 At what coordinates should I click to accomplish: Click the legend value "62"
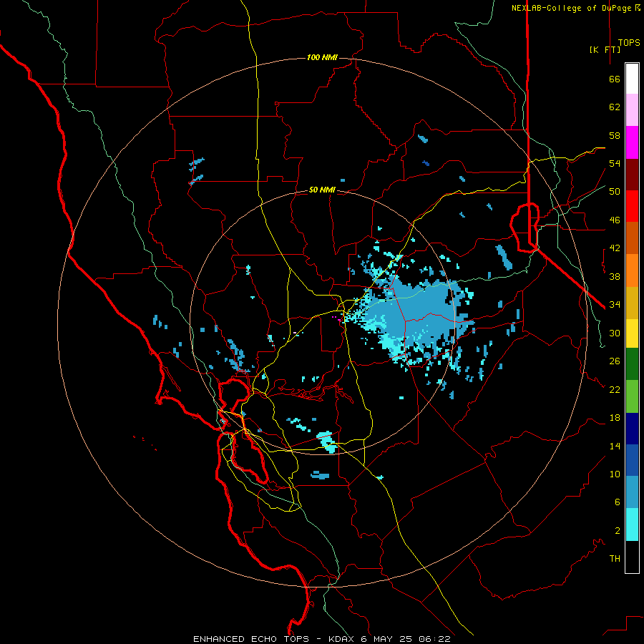[615, 107]
